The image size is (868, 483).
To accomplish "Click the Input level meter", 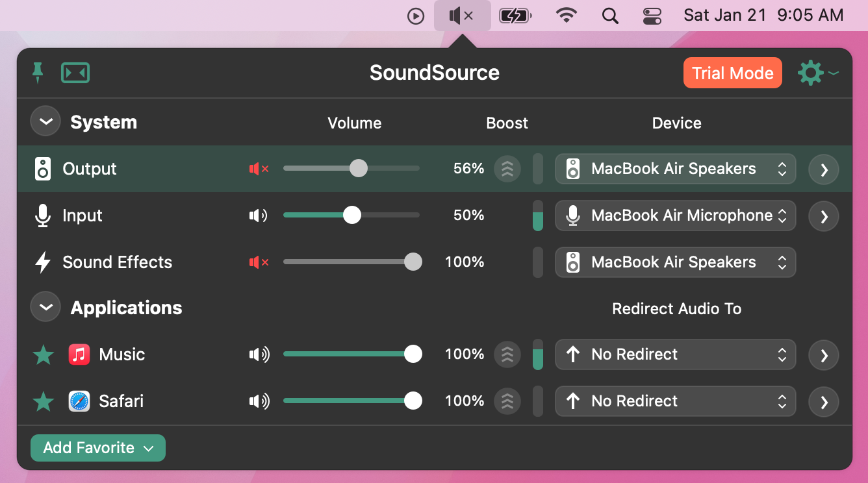I will point(538,216).
